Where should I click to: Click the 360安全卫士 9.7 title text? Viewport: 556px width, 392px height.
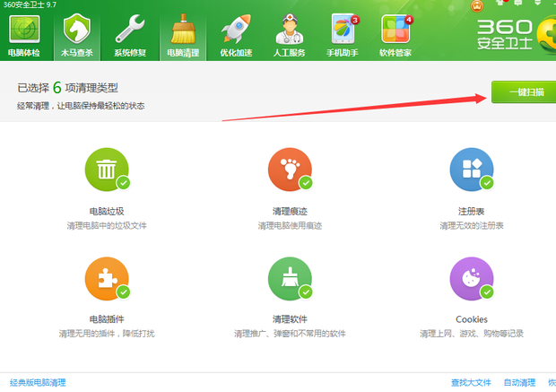tap(30, 4)
